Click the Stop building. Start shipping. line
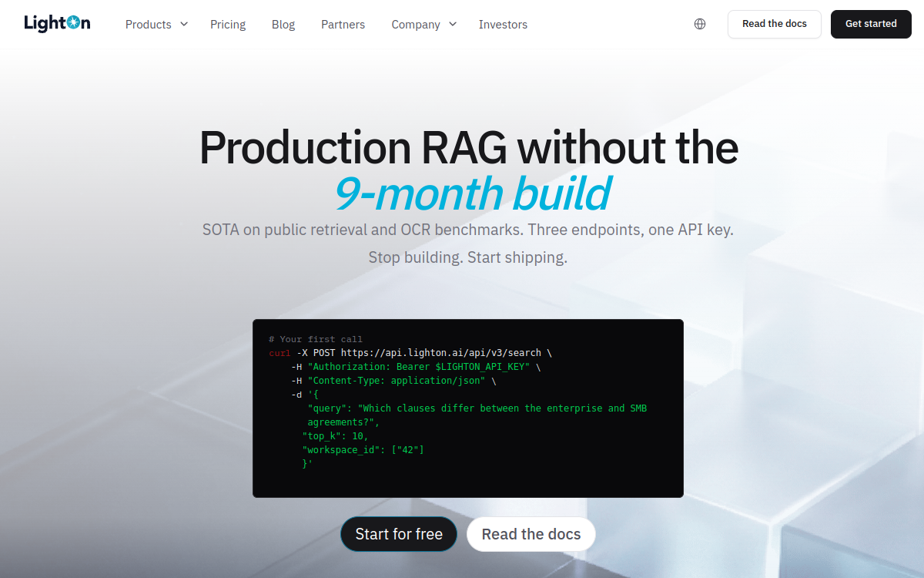 pos(468,257)
